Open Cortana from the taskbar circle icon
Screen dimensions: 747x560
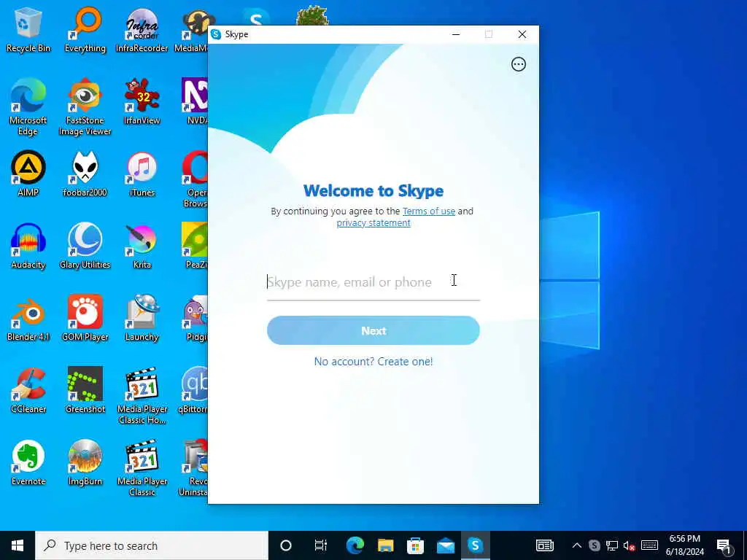285,545
